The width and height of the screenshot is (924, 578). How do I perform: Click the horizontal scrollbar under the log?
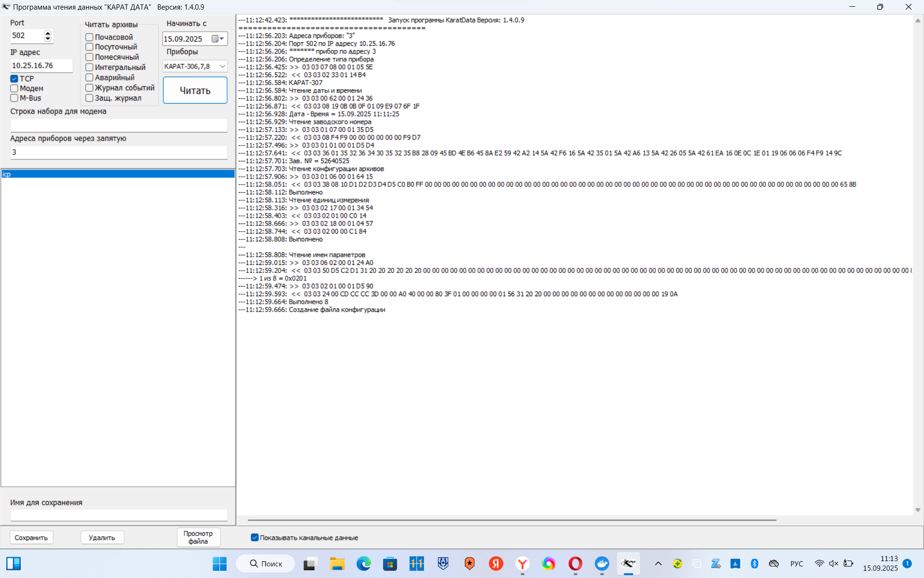[x=512, y=520]
